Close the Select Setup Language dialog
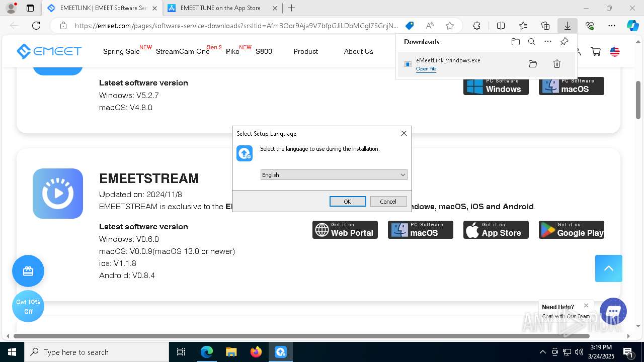Screen dimensions: 644x362 [404, 133]
